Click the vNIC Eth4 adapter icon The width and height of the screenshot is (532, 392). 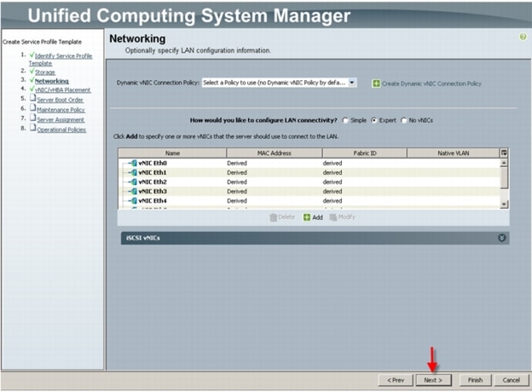(x=134, y=201)
